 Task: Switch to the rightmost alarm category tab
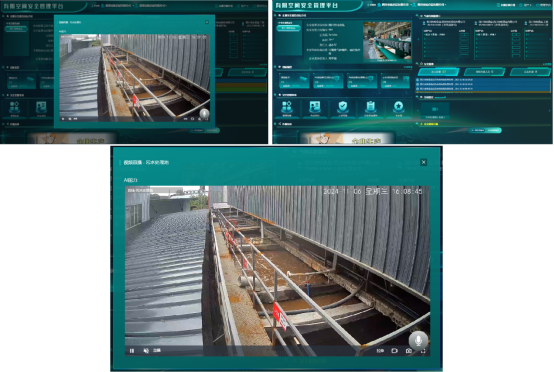pyautogui.click(x=530, y=72)
